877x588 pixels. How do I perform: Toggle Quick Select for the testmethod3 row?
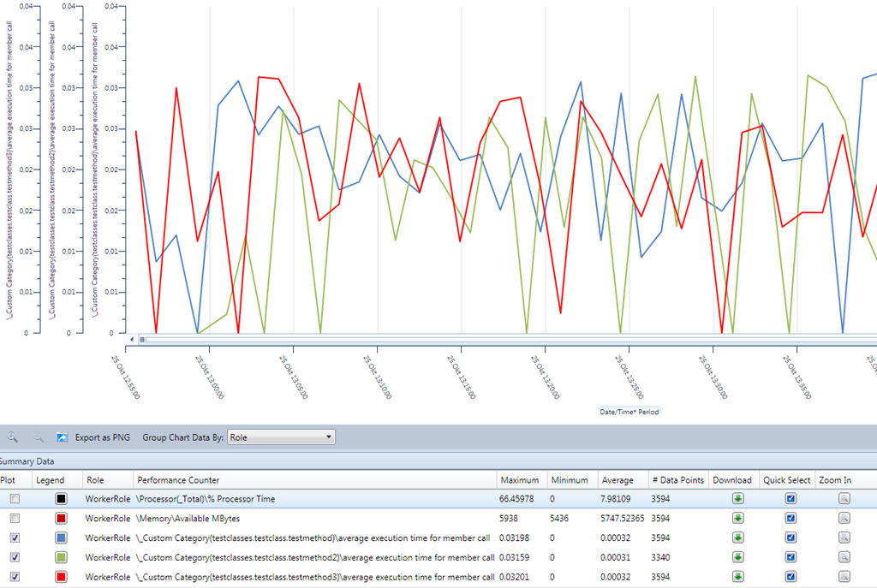coord(790,577)
